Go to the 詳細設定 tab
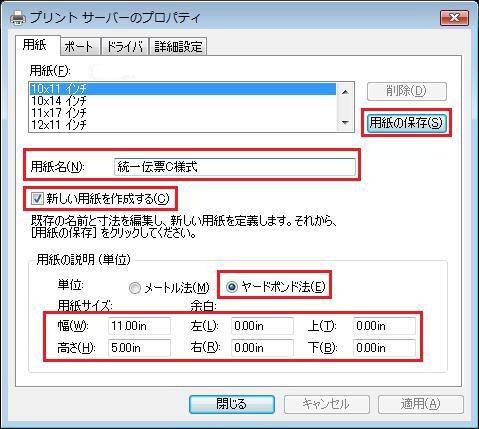This screenshot has width=479, height=429. coord(178,47)
